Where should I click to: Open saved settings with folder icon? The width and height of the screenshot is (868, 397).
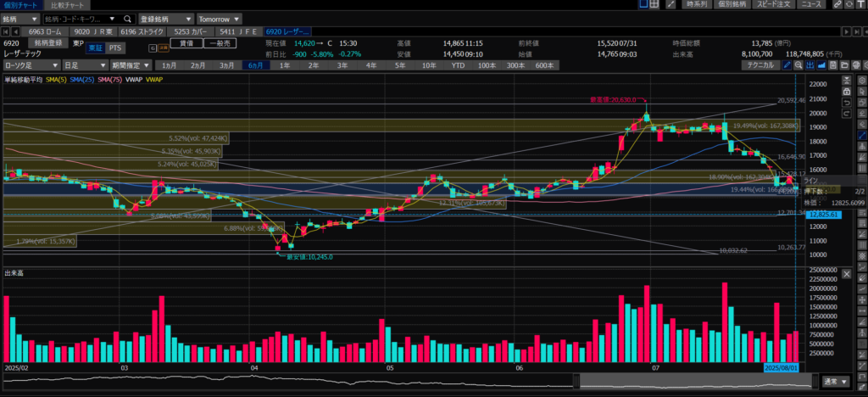tap(845, 64)
